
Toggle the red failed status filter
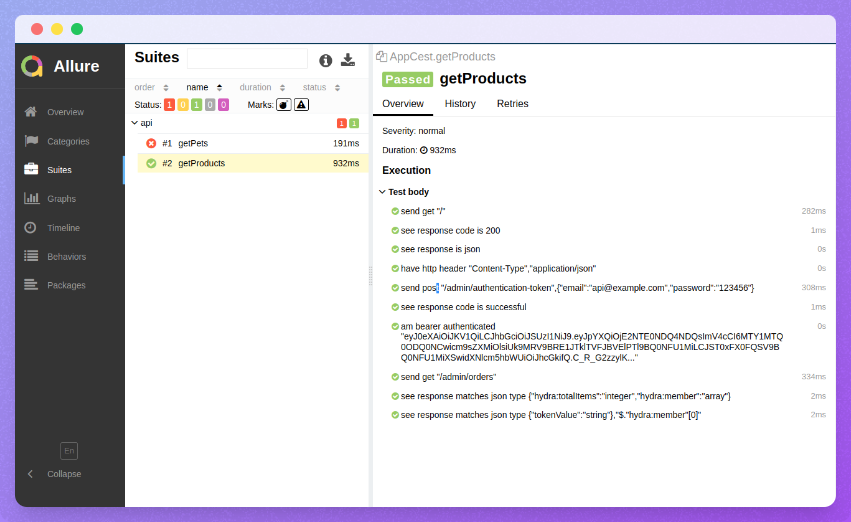point(169,105)
